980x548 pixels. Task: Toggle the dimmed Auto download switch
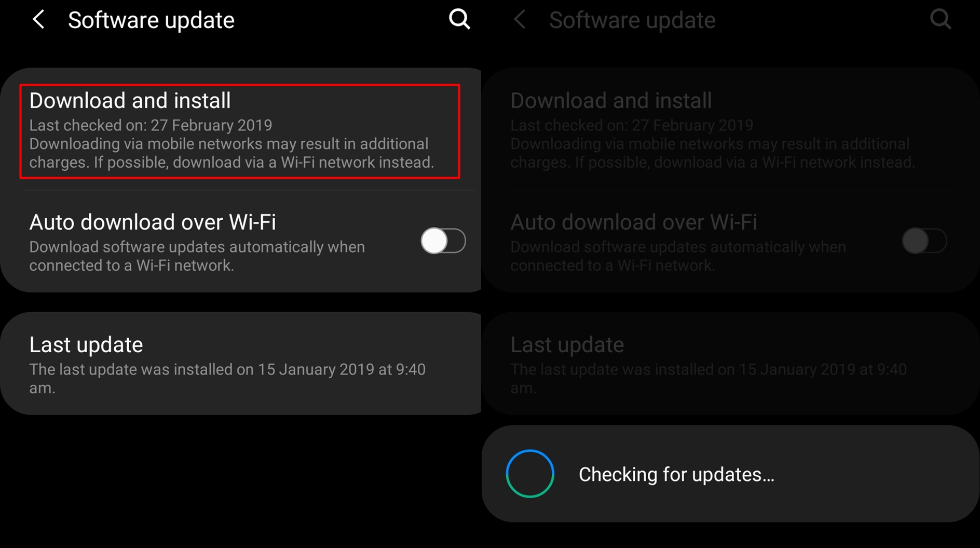coord(924,240)
